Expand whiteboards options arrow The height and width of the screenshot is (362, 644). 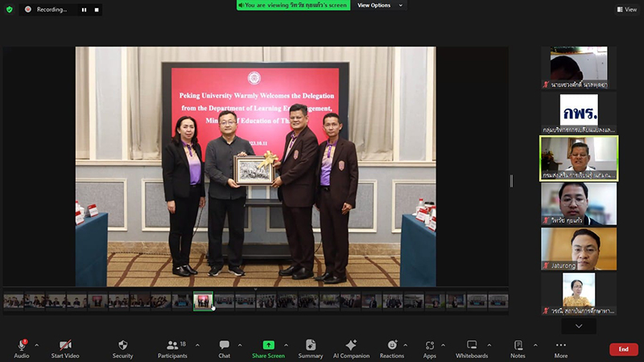tap(489, 345)
